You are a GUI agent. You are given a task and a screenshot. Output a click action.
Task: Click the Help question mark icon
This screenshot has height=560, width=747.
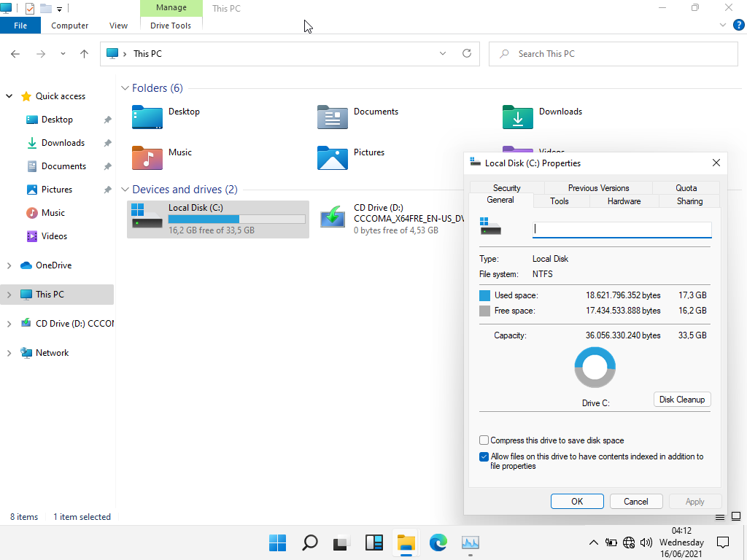[x=738, y=26]
